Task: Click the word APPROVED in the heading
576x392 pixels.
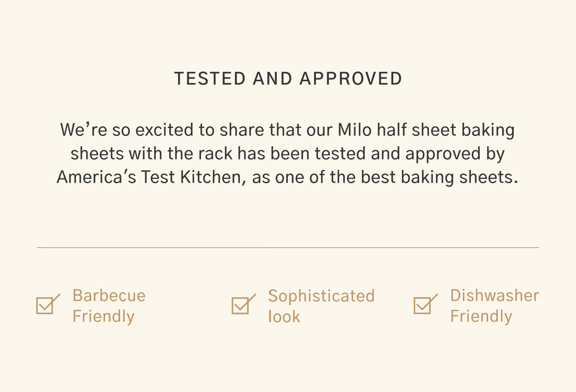Action: 351,79
